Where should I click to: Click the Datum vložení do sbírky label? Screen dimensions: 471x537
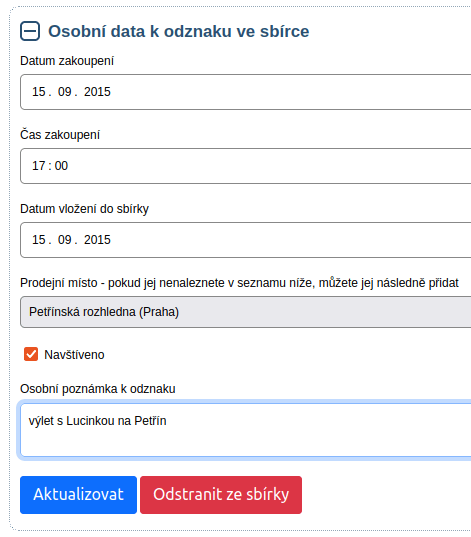(x=85, y=209)
